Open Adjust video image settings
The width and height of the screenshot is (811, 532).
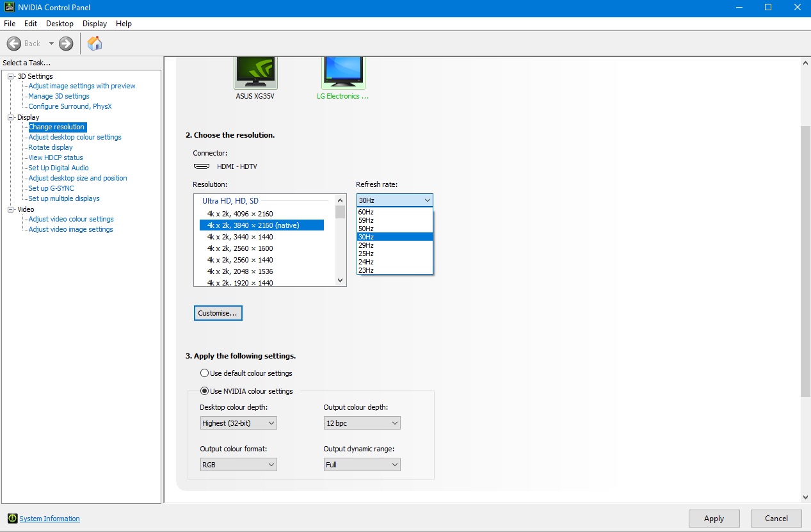(70, 229)
